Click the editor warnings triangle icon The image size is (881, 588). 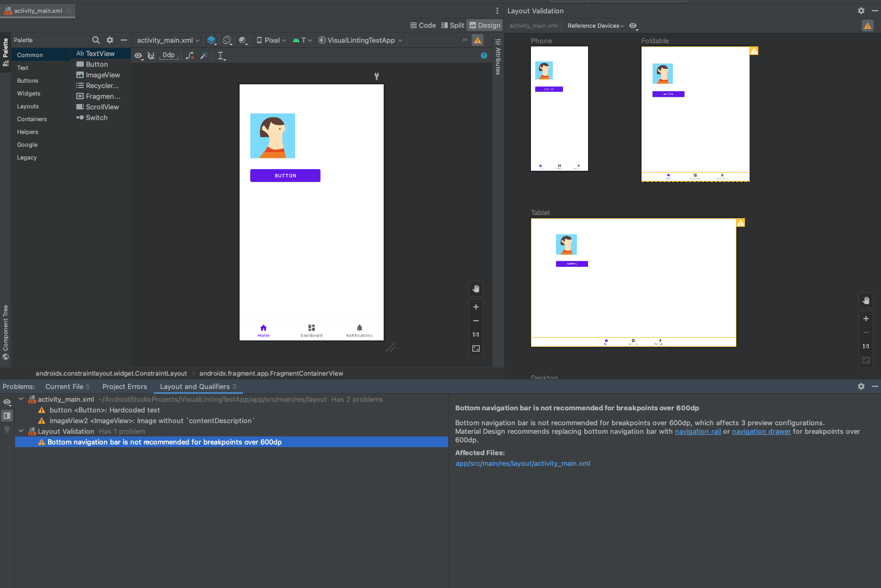(x=477, y=39)
